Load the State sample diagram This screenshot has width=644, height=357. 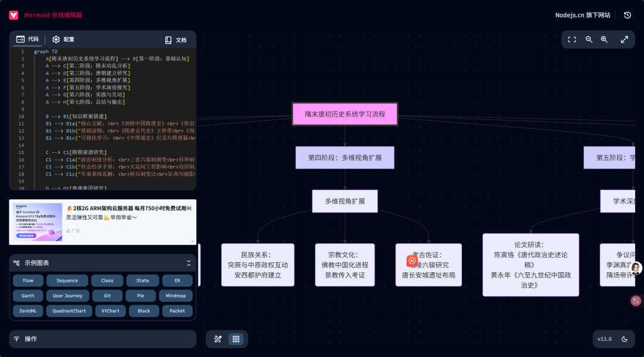point(143,281)
